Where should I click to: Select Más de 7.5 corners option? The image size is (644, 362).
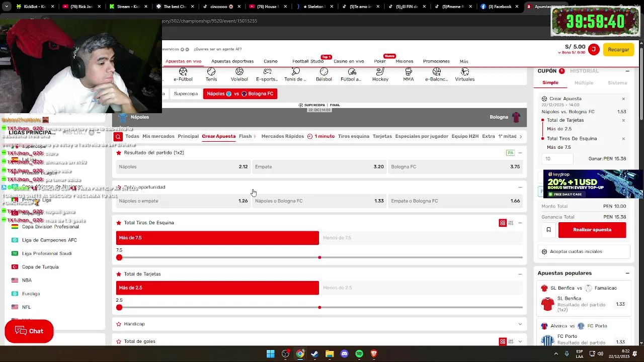217,238
